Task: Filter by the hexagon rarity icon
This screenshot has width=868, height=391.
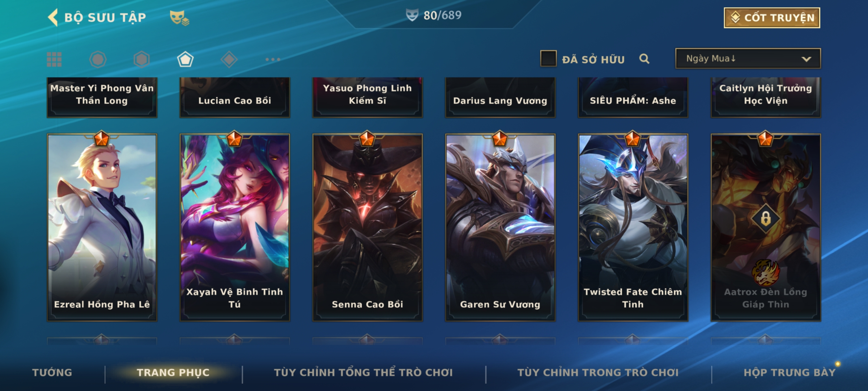Action: coord(141,59)
